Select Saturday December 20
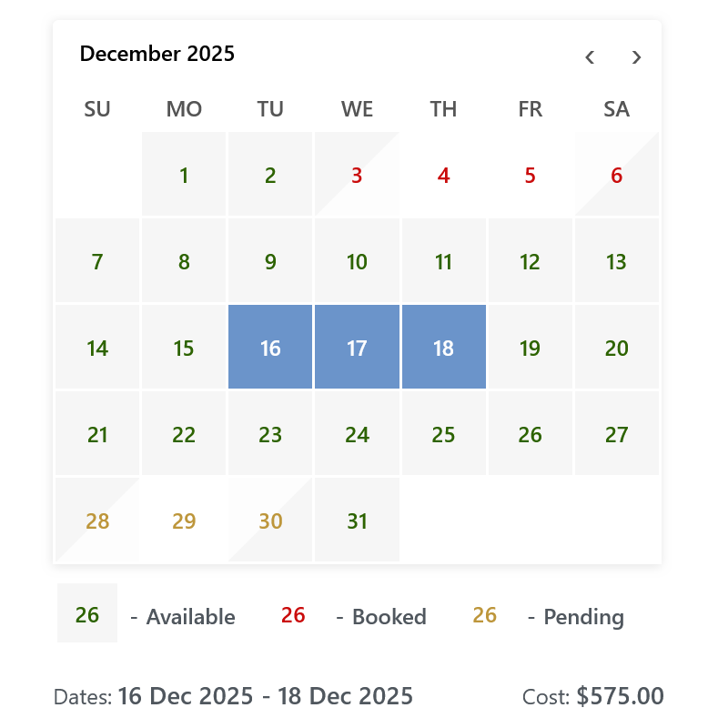This screenshot has width=728, height=728. (617, 347)
